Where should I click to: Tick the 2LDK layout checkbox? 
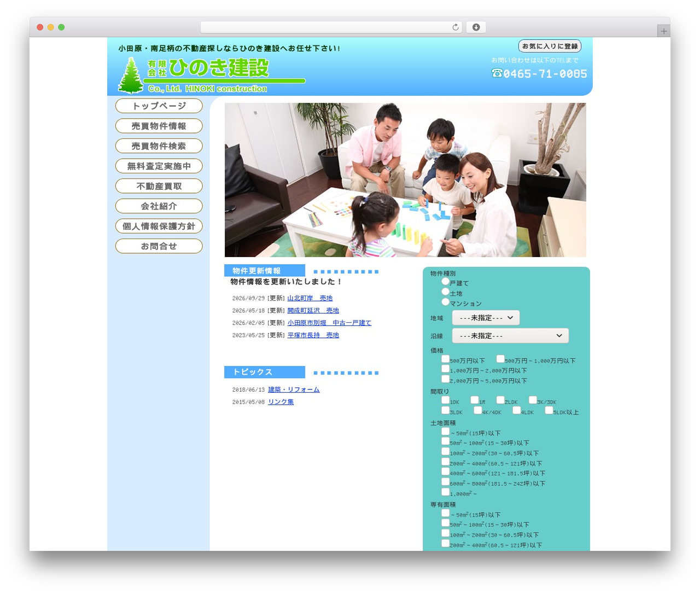pyautogui.click(x=500, y=400)
